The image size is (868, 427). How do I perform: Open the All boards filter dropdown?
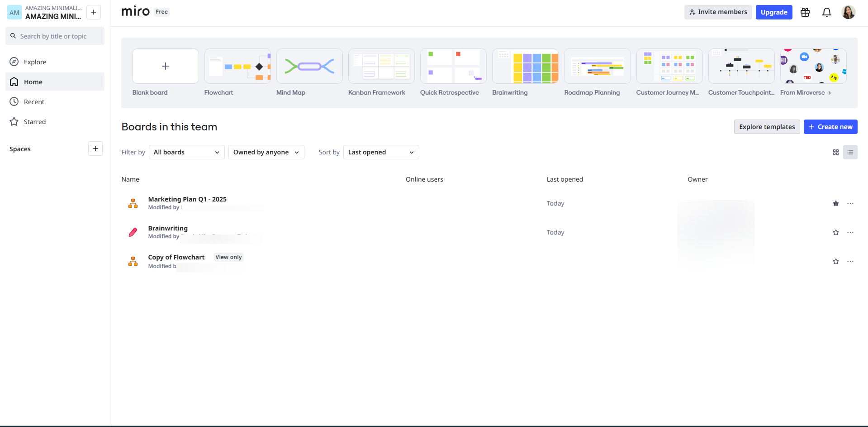186,152
